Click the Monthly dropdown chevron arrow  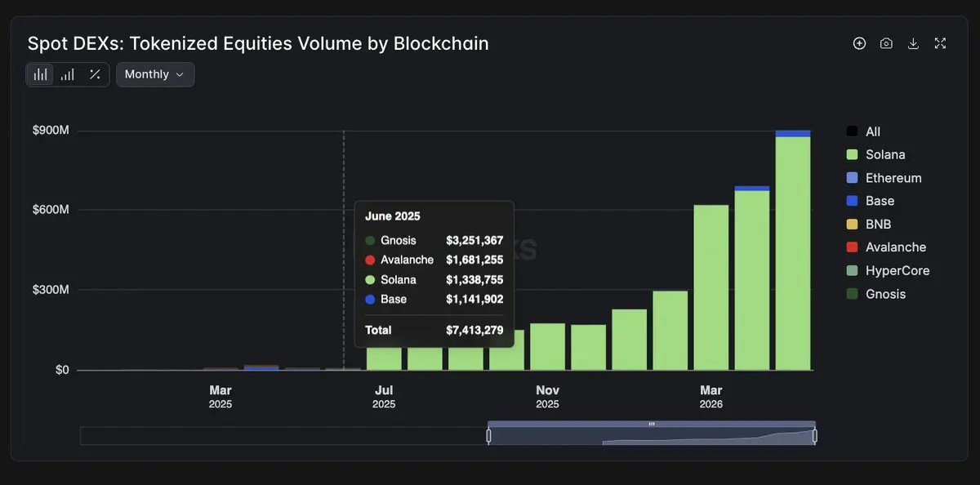coord(180,74)
